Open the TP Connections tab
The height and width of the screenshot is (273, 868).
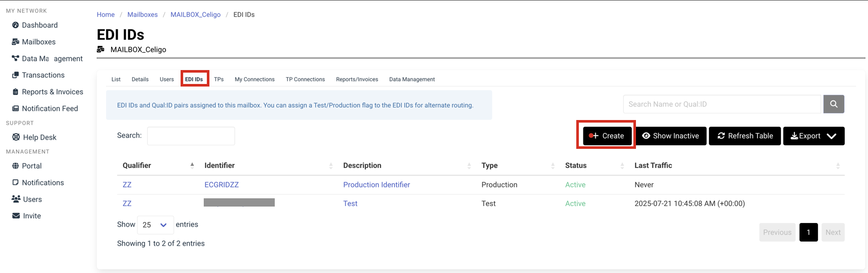pos(305,79)
